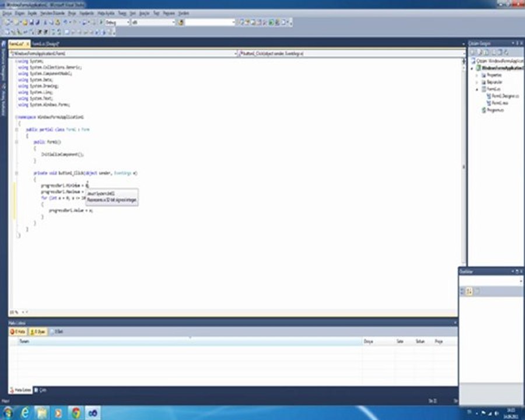The image size is (525, 420).
Task: Click the Visual Studio taskbar button
Action: [93, 413]
